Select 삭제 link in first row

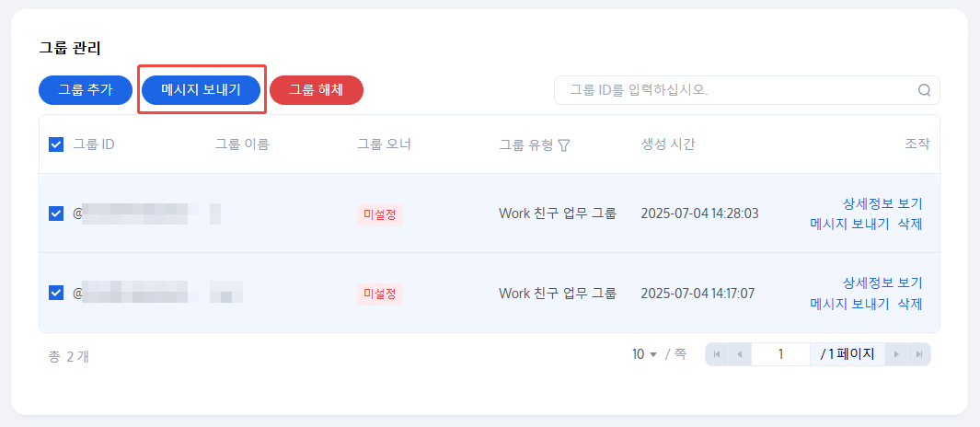click(x=910, y=224)
